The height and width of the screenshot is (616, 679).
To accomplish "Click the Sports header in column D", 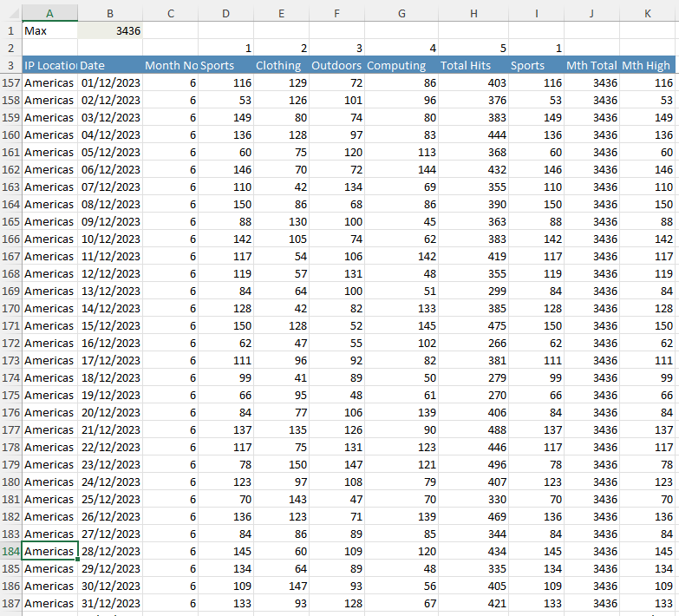I will click(226, 65).
